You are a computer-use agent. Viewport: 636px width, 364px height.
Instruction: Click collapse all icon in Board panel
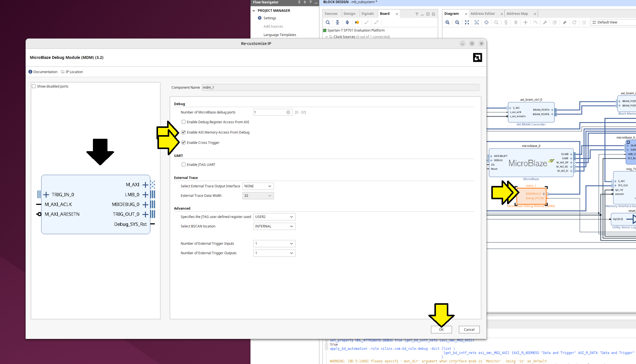pyautogui.click(x=337, y=22)
